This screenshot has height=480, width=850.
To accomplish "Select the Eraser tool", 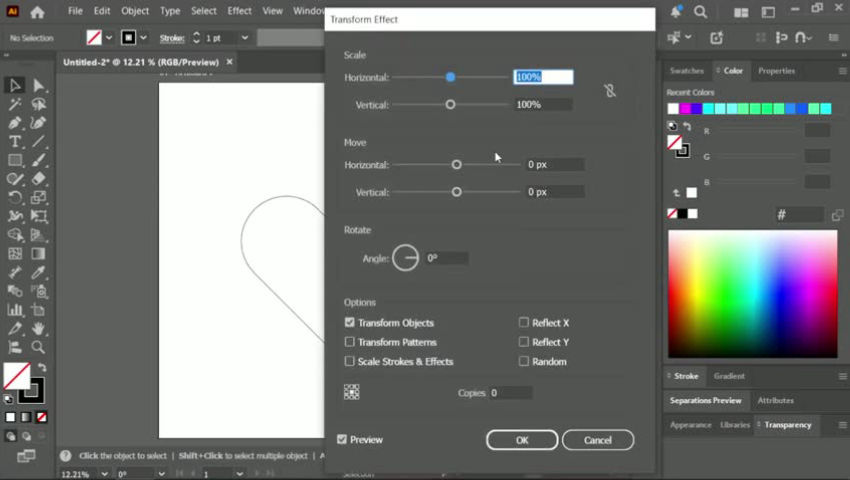I will (x=38, y=178).
